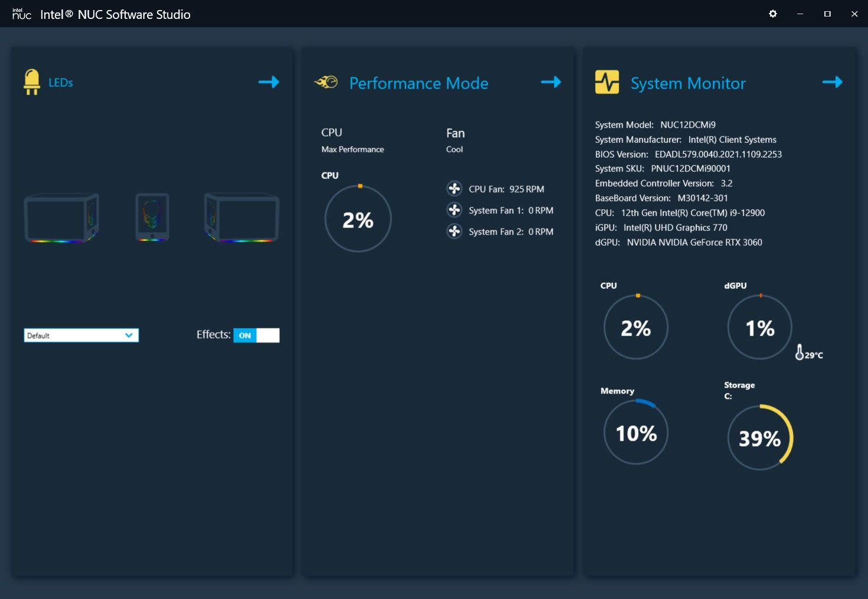Click the System Monitor title
Viewport: 868px width, 599px height.
coord(688,83)
